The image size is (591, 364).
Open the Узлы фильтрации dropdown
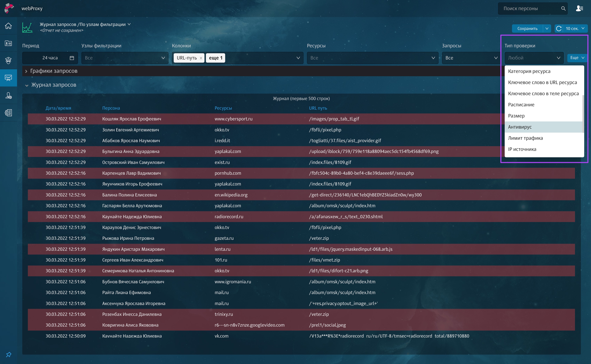[x=125, y=58]
